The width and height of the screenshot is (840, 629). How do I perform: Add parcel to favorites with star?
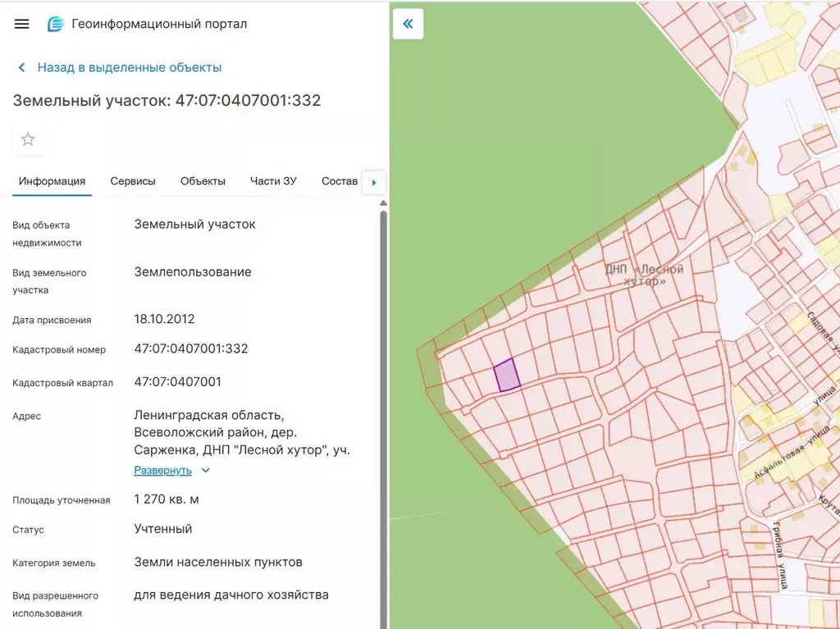(x=28, y=139)
